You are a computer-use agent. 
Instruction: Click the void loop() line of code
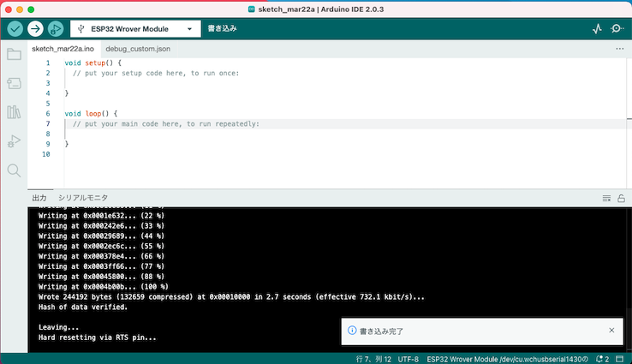91,114
